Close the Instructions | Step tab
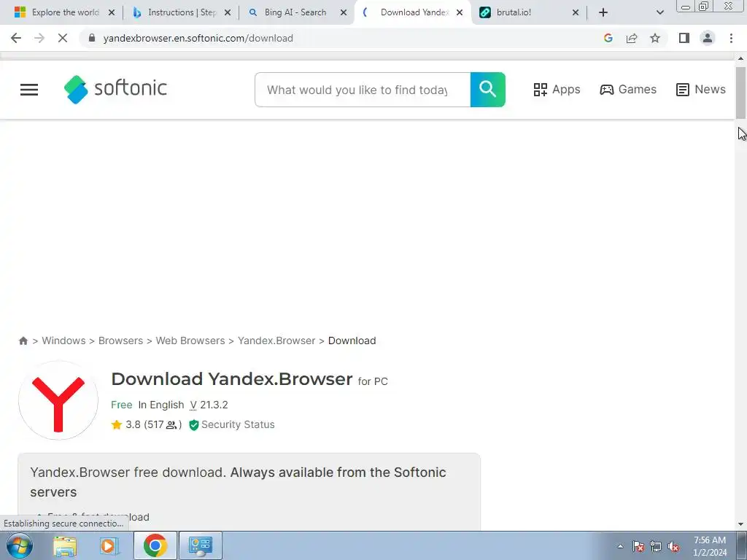747x560 pixels. (x=228, y=12)
